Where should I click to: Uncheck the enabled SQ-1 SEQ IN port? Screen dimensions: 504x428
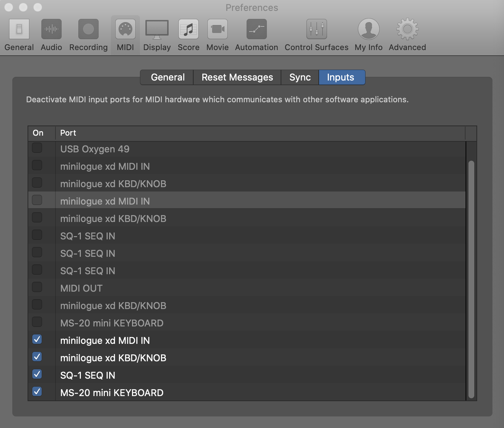[x=37, y=374]
